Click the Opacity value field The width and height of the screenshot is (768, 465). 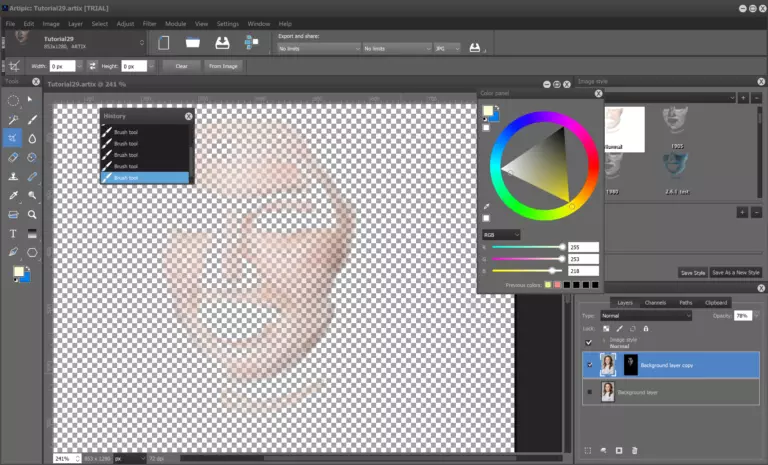pos(743,316)
